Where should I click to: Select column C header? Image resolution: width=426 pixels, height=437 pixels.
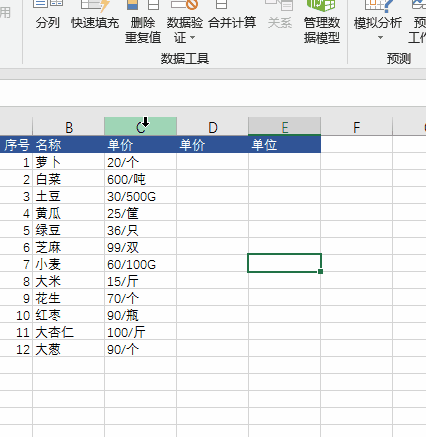140,126
